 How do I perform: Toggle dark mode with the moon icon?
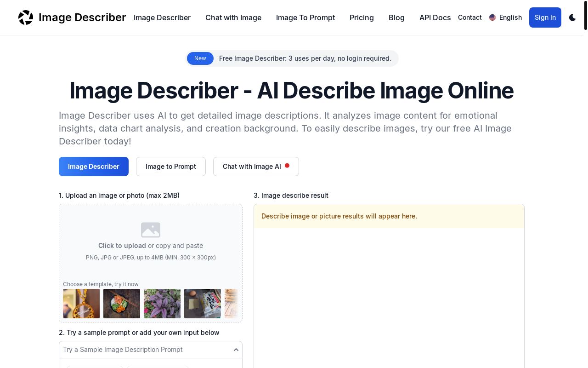pos(572,17)
